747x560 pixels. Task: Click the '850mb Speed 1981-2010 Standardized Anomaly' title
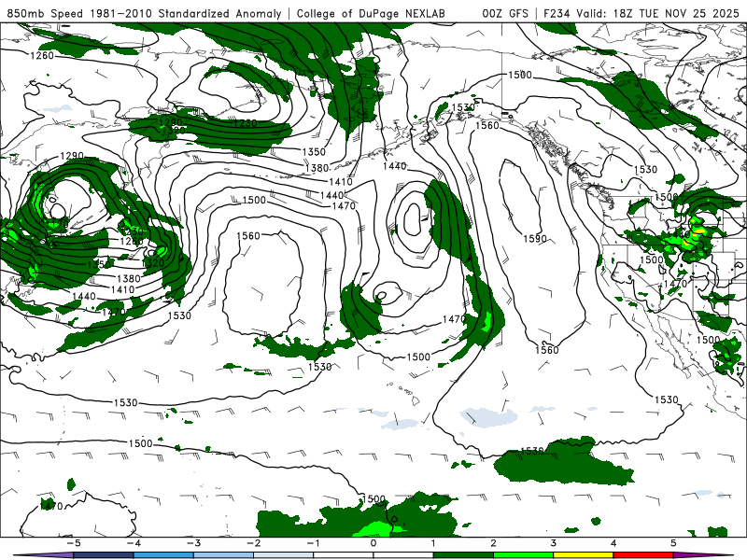[145, 13]
